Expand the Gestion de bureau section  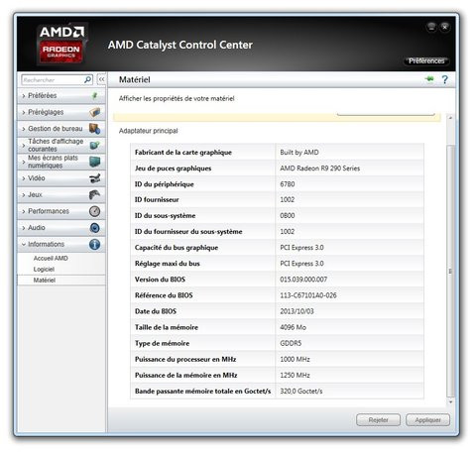point(61,129)
